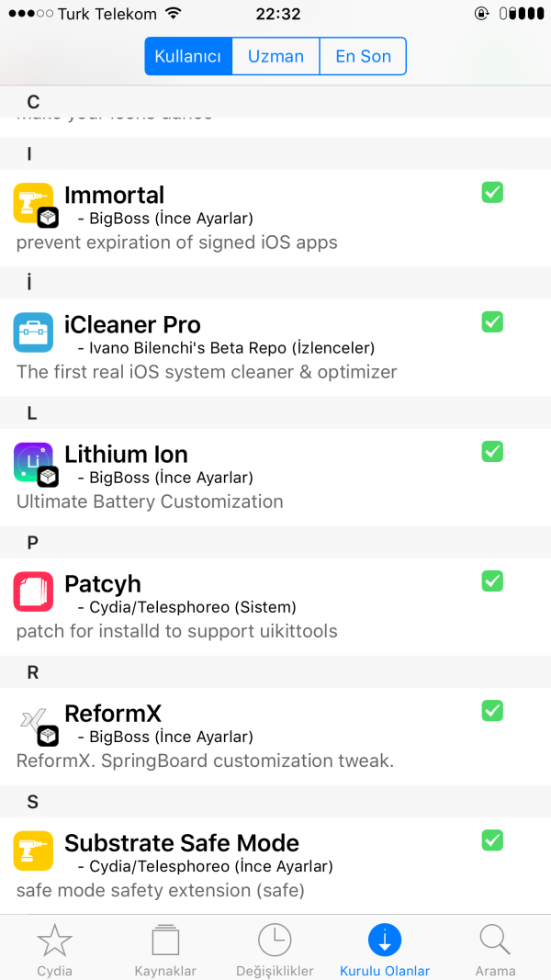Select the Kurulu Olanlar installed tab

coord(385,950)
